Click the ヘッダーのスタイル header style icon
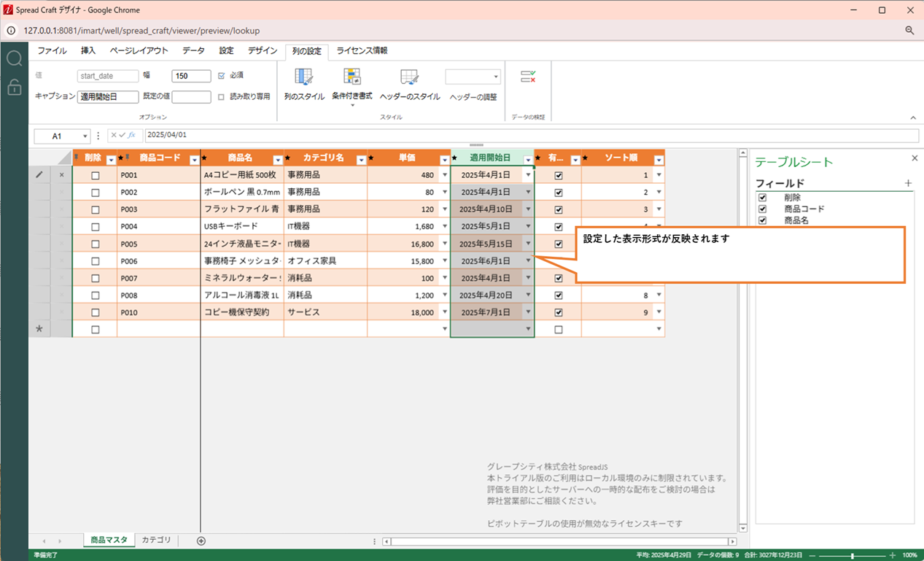 (x=409, y=77)
